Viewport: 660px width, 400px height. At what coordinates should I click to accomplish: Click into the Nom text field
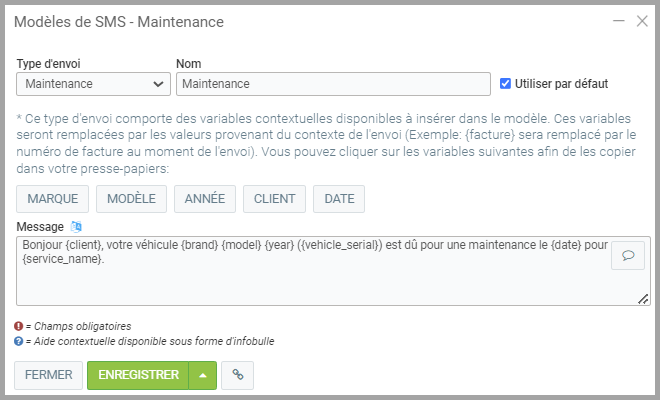tap(333, 84)
